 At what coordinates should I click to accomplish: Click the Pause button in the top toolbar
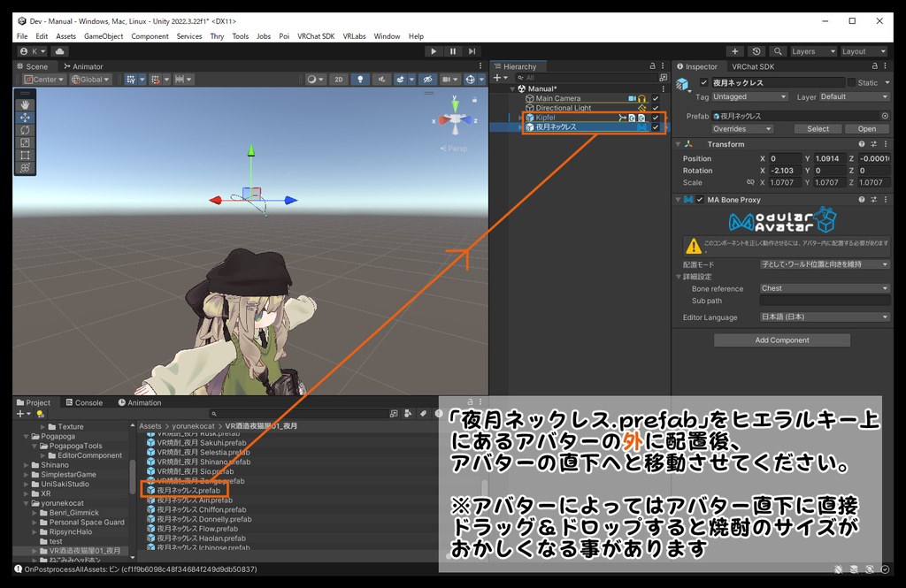pos(453,51)
